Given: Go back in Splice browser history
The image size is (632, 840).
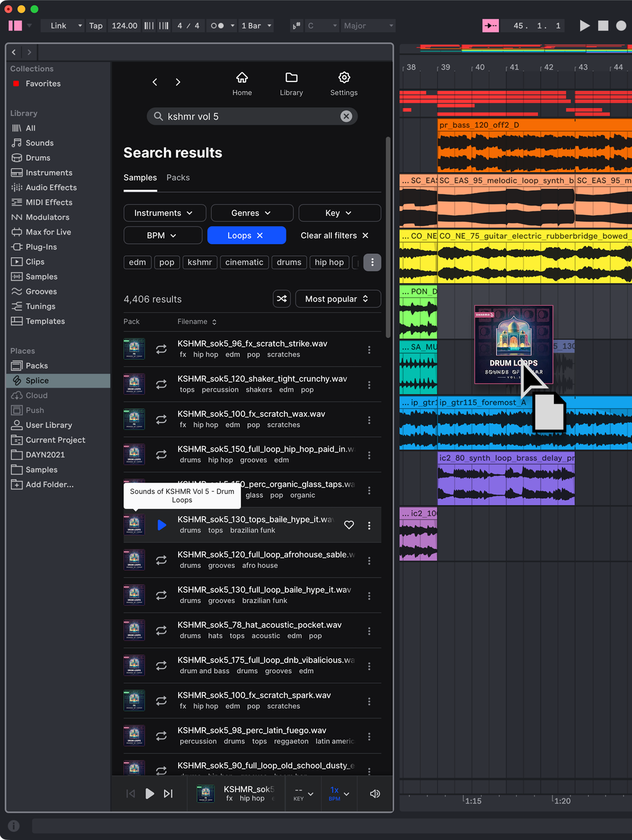Looking at the screenshot, I should click(155, 82).
